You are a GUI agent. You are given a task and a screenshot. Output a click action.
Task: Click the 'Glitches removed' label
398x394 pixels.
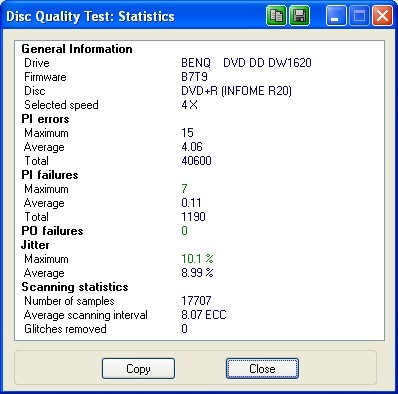click(x=65, y=329)
